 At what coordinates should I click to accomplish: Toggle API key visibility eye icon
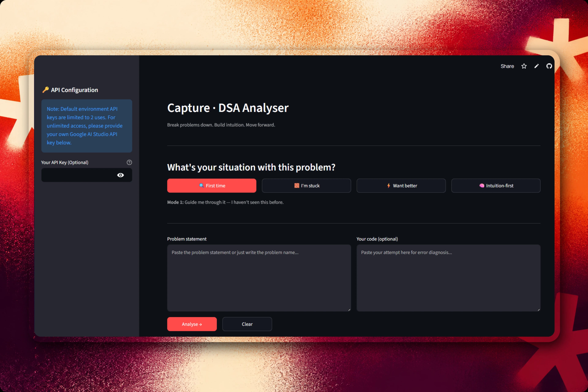pyautogui.click(x=121, y=175)
